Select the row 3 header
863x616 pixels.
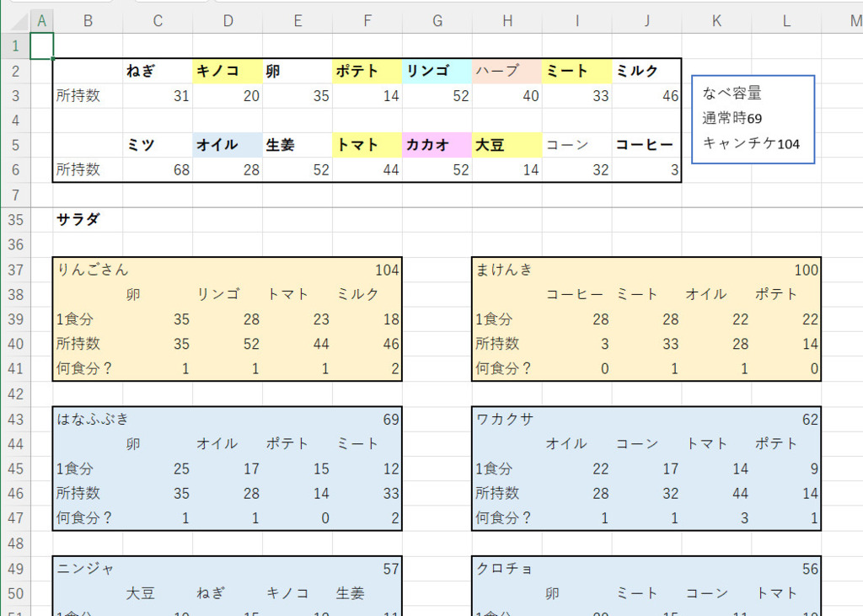[15, 96]
